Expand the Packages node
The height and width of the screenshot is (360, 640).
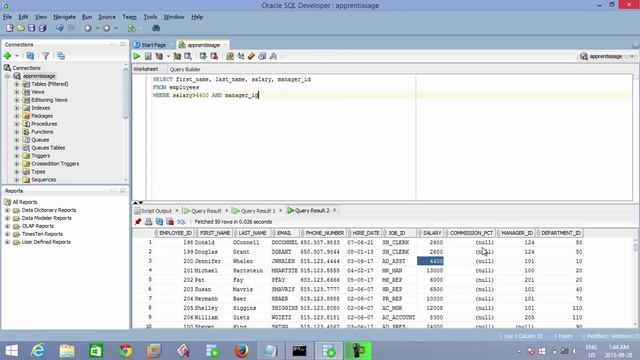tap(17, 116)
